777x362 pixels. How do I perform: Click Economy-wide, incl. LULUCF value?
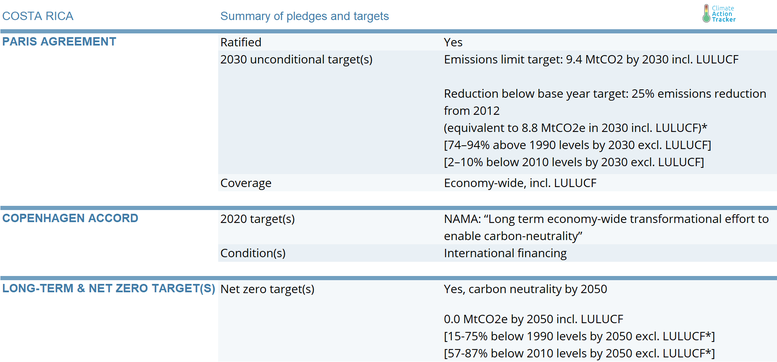pyautogui.click(x=520, y=183)
